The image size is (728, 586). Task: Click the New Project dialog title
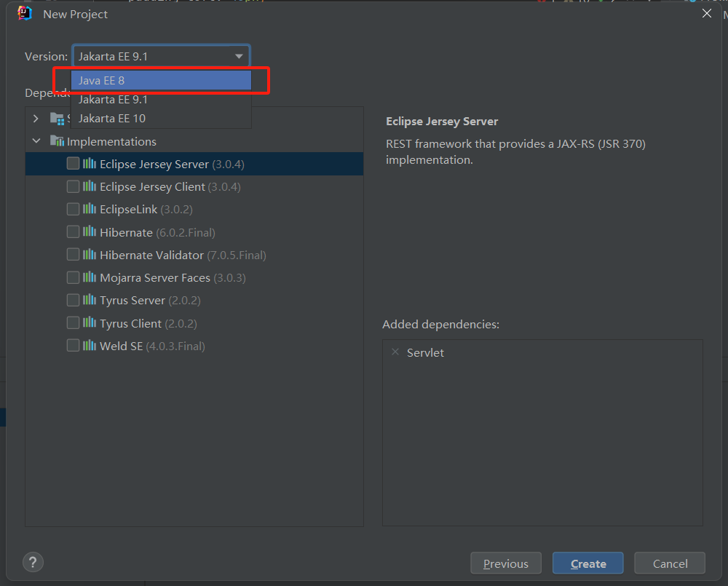[x=75, y=14]
